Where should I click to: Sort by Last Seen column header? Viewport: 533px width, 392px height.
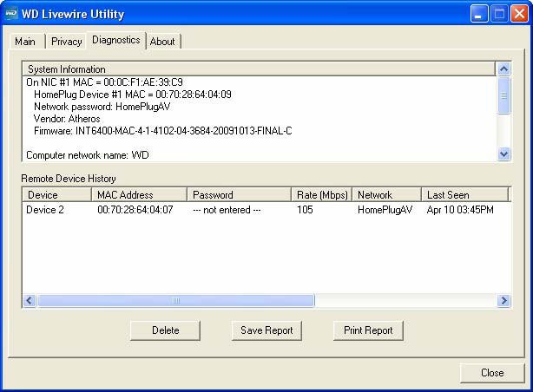pos(464,195)
